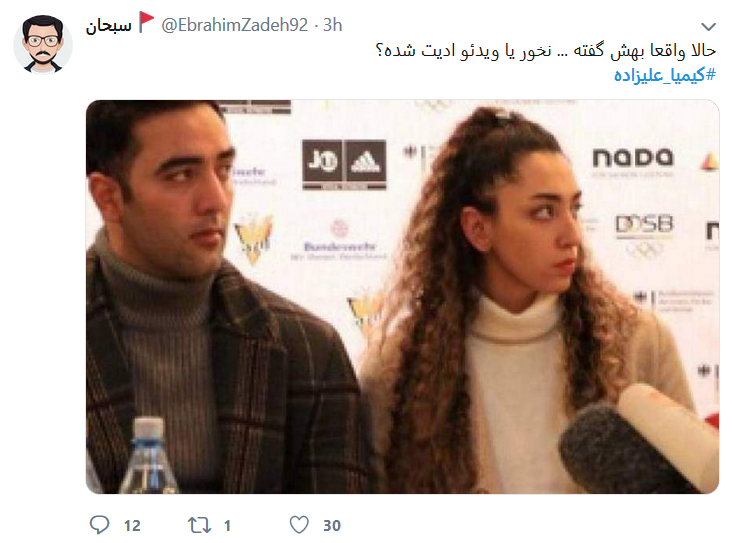Click the Persian tweet text line
The image size is (732, 543).
[545, 50]
